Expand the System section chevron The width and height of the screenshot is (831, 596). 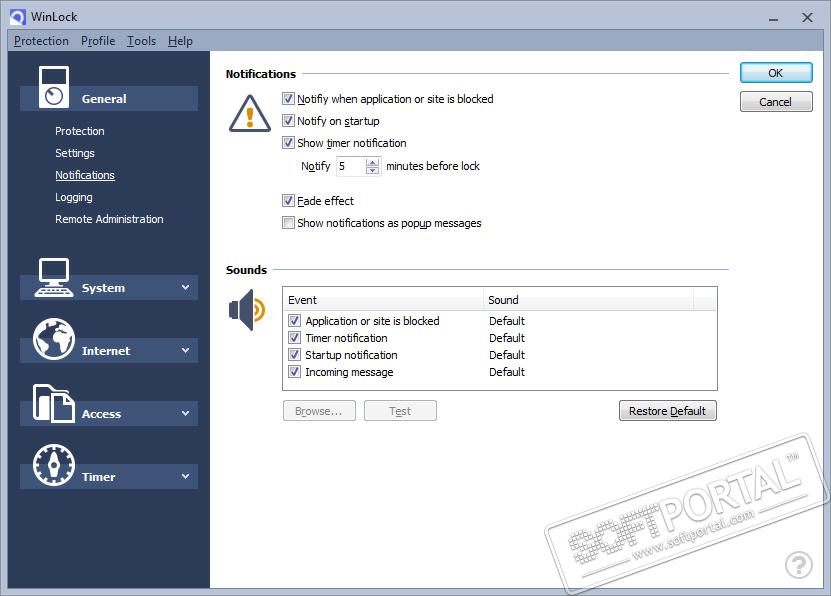(x=185, y=287)
